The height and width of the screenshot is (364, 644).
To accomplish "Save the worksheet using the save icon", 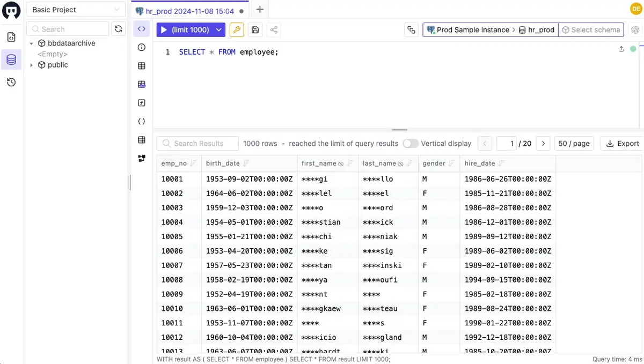I will pyautogui.click(x=255, y=29).
